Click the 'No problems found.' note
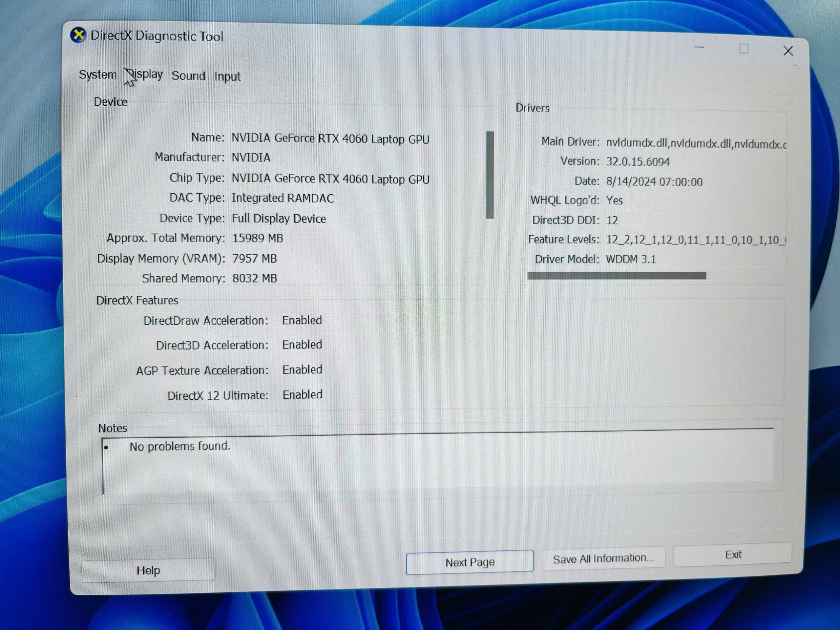840x630 pixels. coord(179,446)
